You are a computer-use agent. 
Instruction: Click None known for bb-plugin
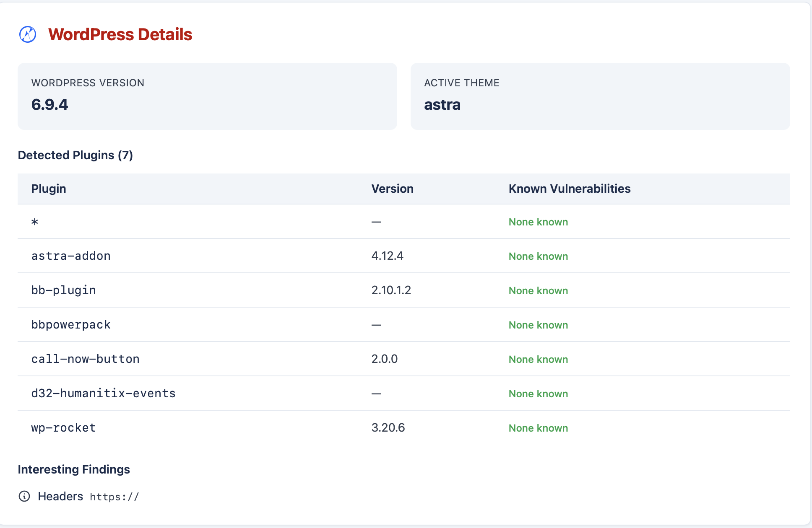pos(538,290)
